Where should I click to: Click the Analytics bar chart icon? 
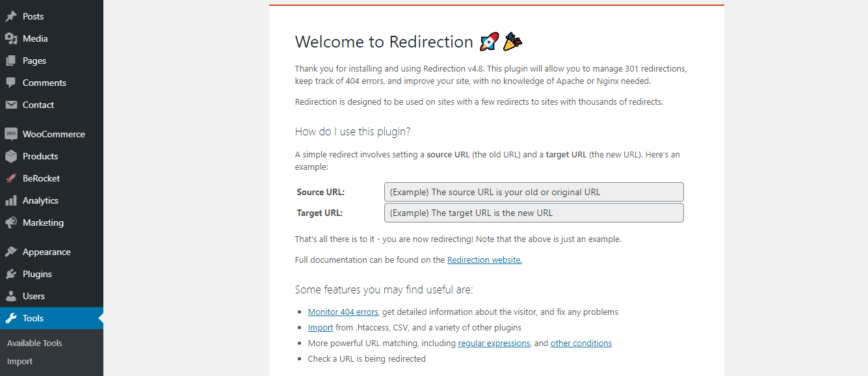(x=10, y=200)
